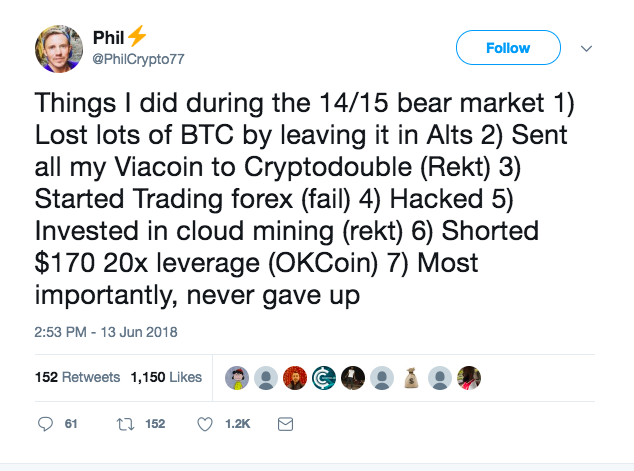This screenshot has width=634, height=471.
Task: Send tweet via the envelope message icon
Action: (285, 424)
